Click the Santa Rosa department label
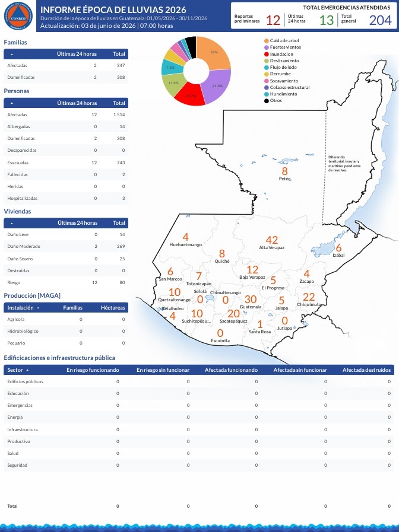The height and width of the screenshot is (532, 399). 260,332
